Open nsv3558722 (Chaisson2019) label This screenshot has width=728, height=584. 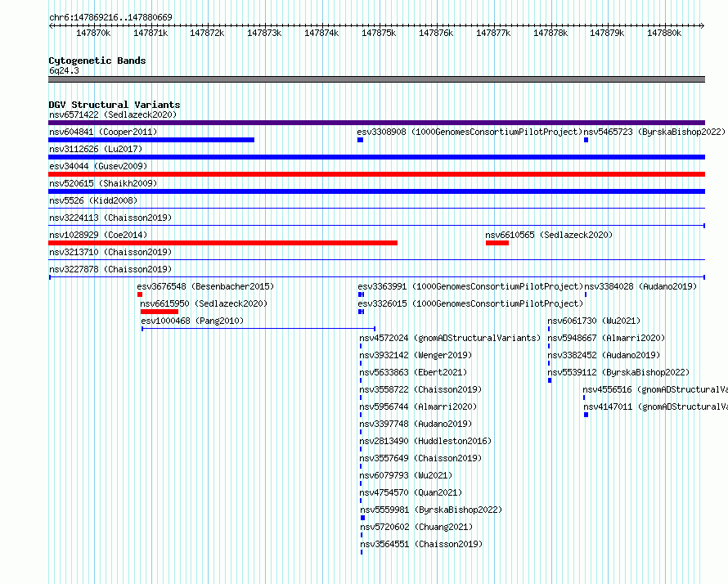click(x=420, y=389)
